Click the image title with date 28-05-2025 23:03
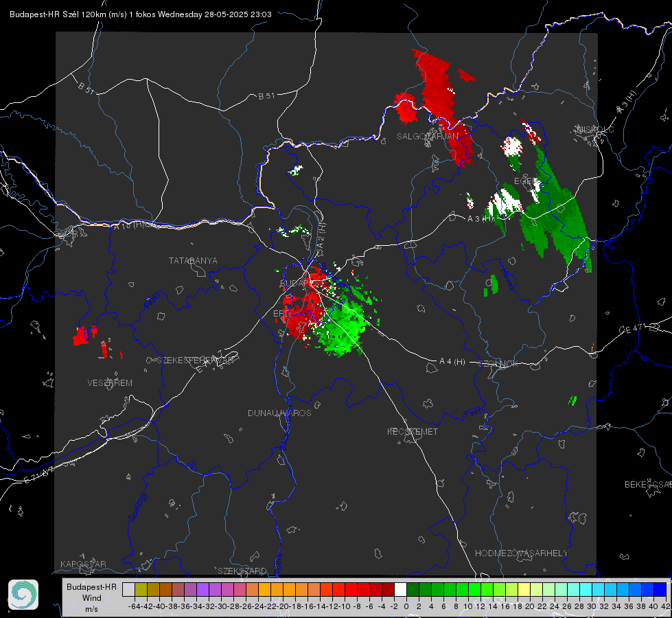 (x=141, y=14)
